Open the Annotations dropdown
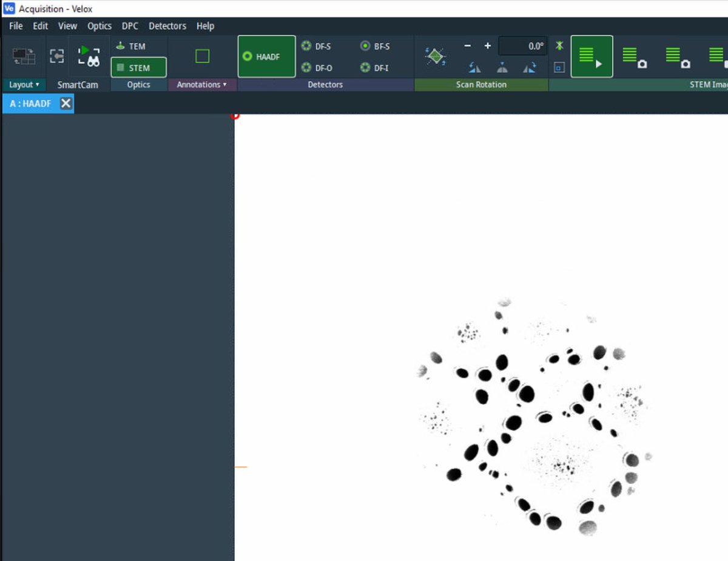The image size is (728, 561). (202, 84)
